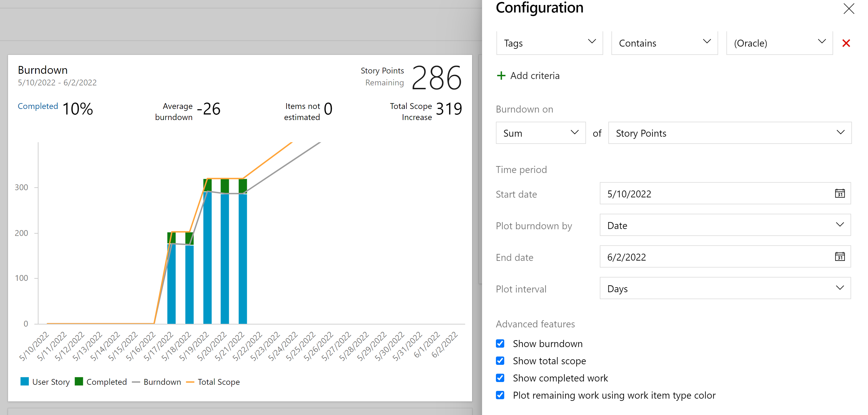
Task: Uncheck Show total scope
Action: point(500,360)
